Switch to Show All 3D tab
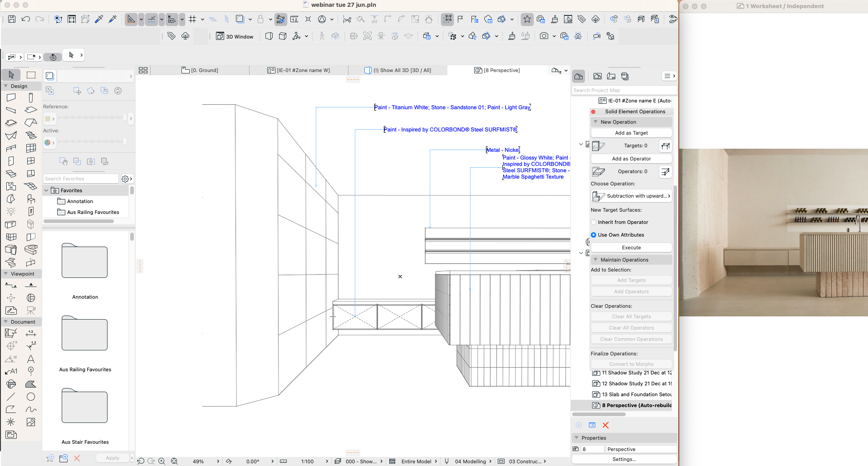This screenshot has height=466, width=868. (x=398, y=70)
